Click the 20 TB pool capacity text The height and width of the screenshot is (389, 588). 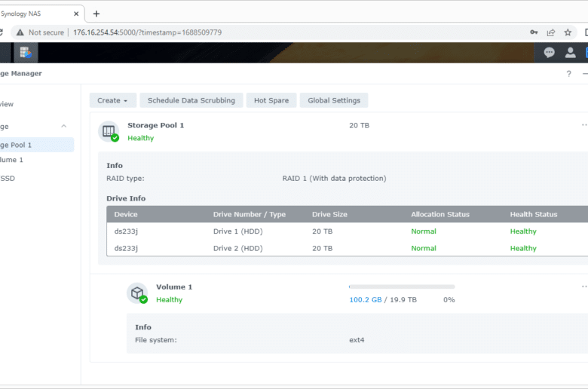point(360,125)
